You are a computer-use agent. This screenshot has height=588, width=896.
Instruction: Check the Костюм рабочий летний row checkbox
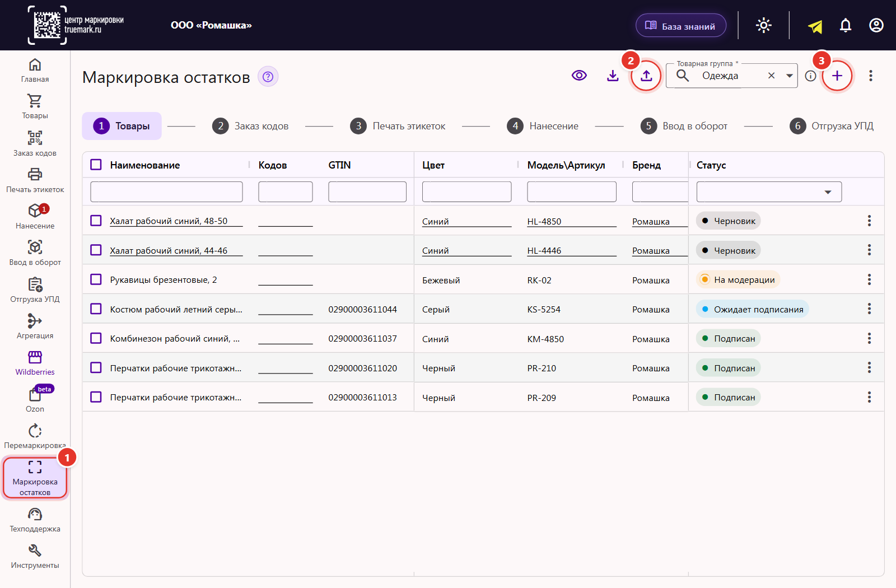tap(96, 309)
